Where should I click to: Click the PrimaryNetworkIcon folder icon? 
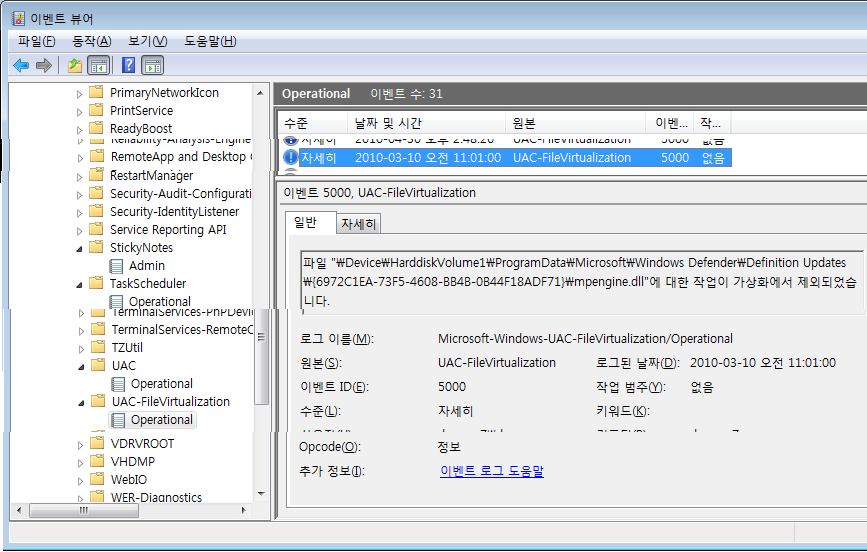point(96,91)
